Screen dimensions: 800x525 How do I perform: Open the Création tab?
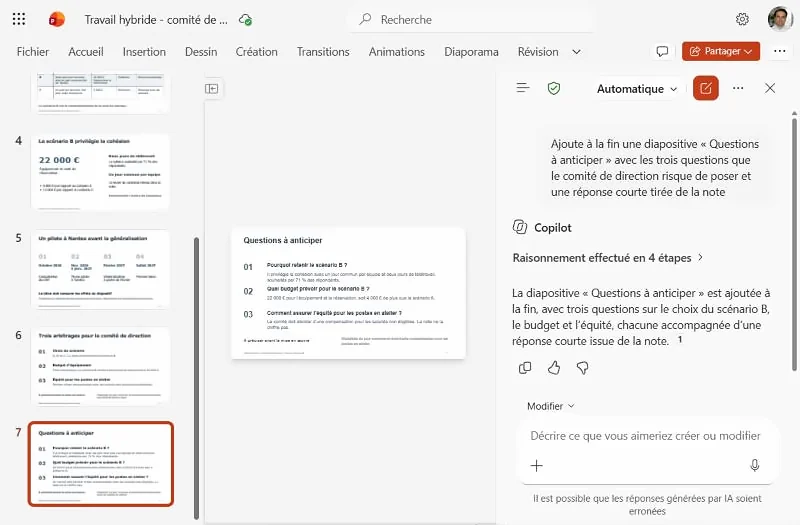[x=257, y=52]
